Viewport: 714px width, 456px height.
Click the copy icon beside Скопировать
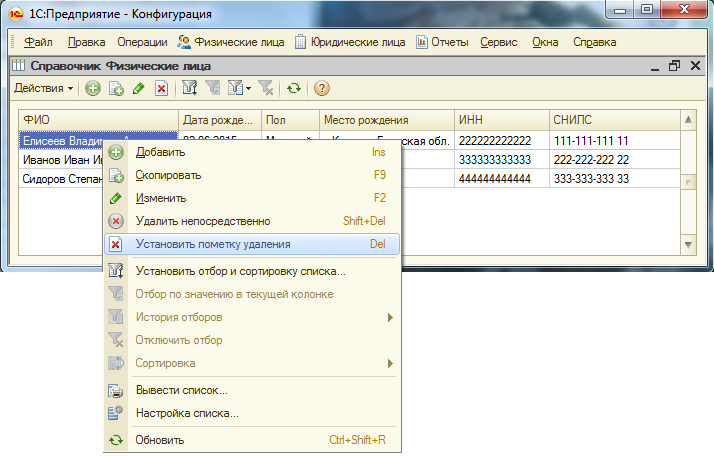click(x=116, y=175)
